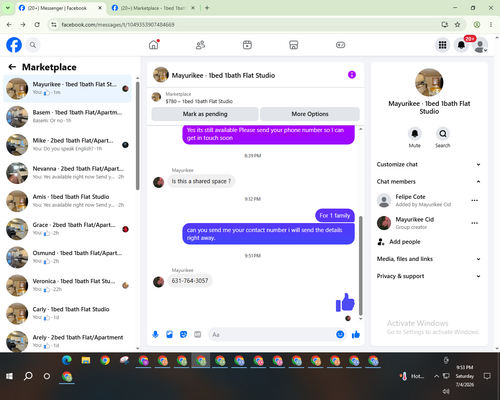Search in conversation with magnifier icon
The image size is (500, 400).
tap(443, 134)
